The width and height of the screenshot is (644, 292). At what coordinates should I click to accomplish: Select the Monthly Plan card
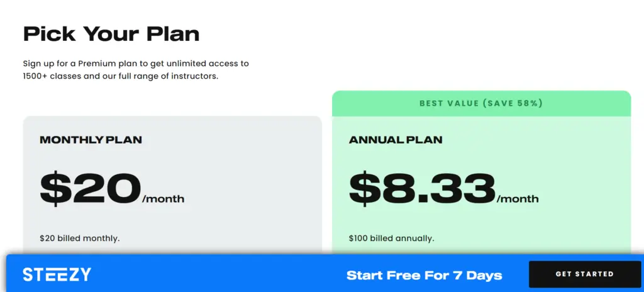tap(172, 185)
